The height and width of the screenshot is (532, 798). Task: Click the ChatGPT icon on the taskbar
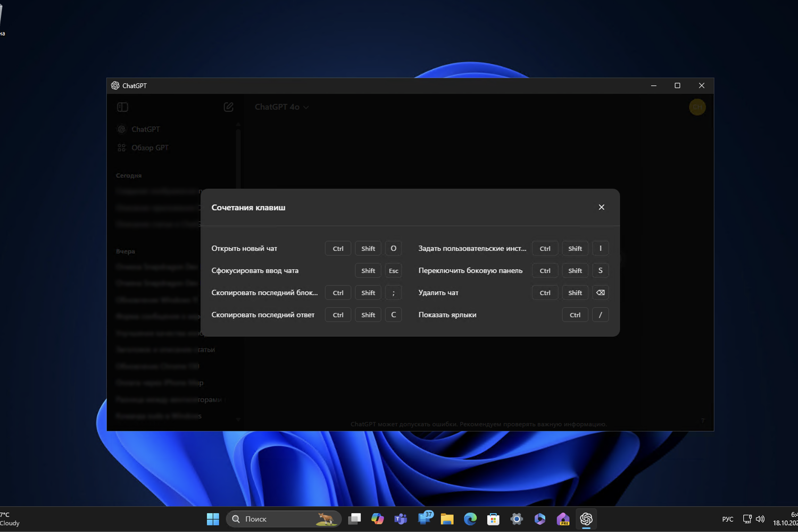click(x=586, y=519)
